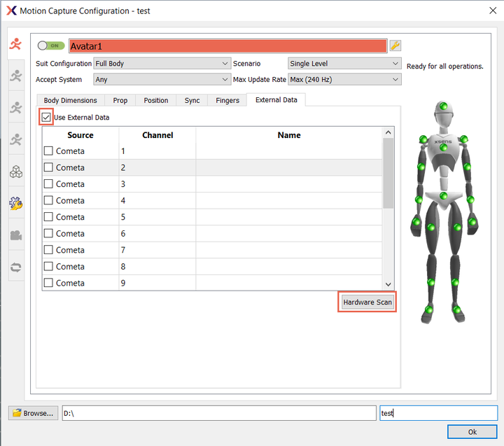This screenshot has width=504, height=446.
Task: Check Cometa channel 4 box
Action: tap(48, 200)
